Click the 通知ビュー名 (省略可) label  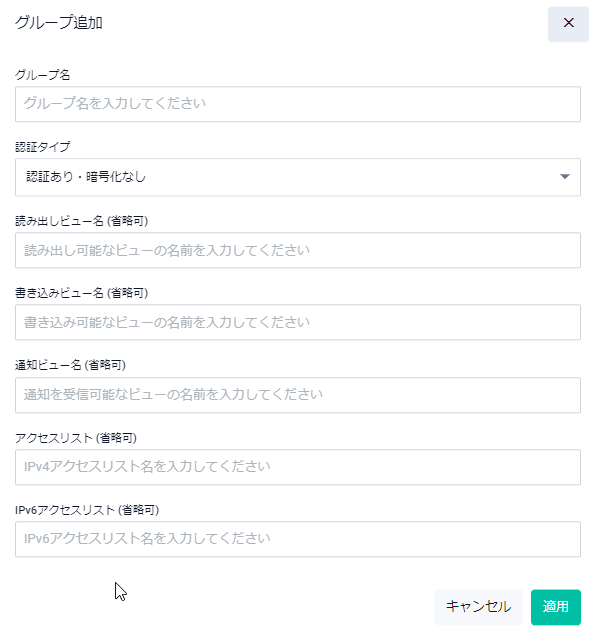coord(70,365)
